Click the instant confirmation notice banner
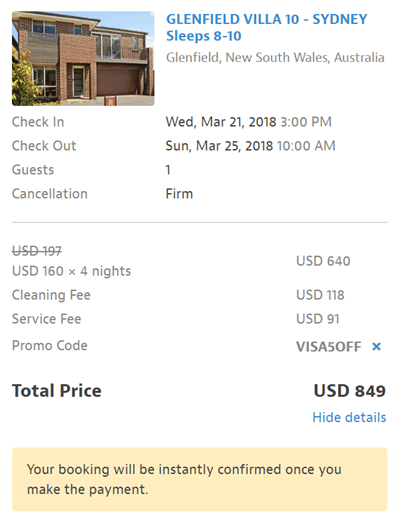 pos(200,479)
